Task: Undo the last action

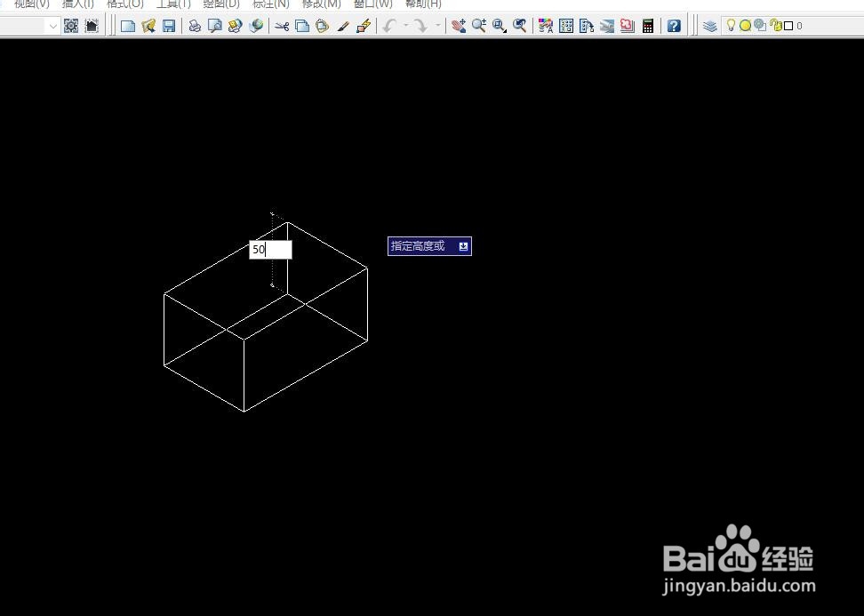Action: click(389, 26)
